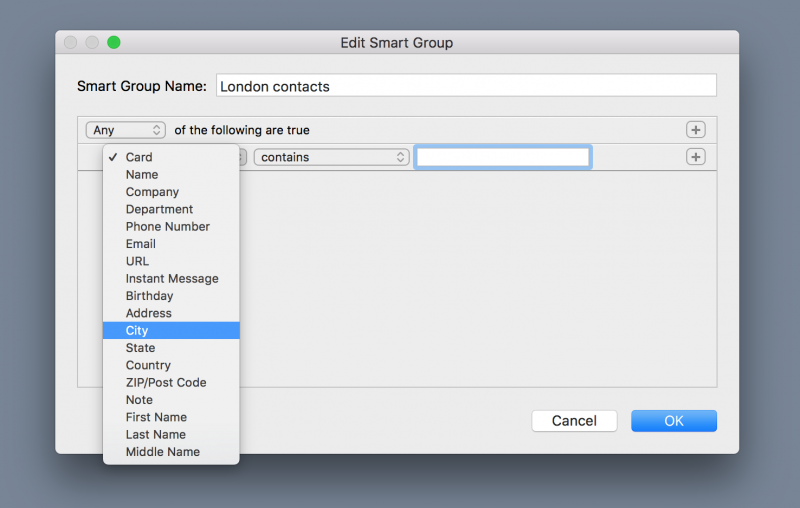Cancel editing the smart group

574,421
